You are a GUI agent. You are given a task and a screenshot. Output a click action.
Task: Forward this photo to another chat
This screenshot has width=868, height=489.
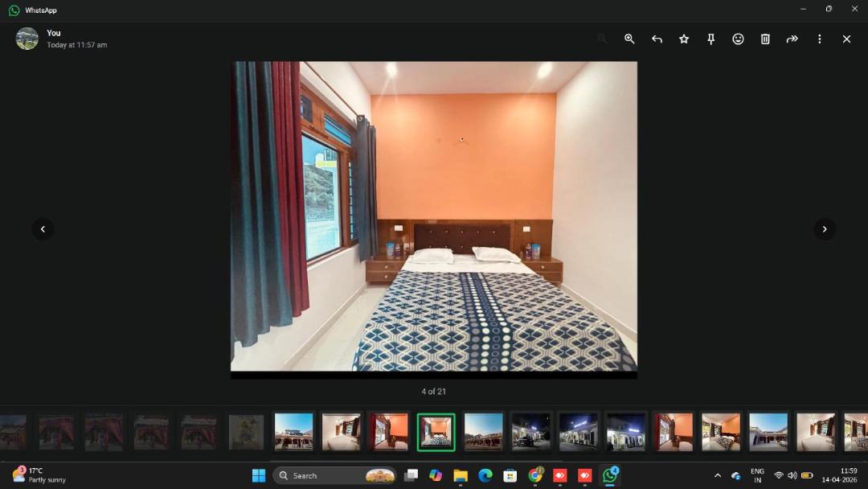[x=792, y=39]
